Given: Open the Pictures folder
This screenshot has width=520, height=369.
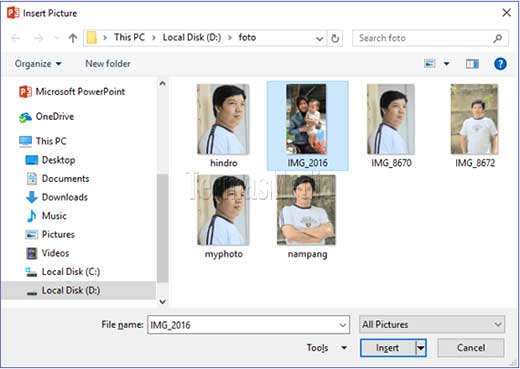Looking at the screenshot, I should (50, 235).
